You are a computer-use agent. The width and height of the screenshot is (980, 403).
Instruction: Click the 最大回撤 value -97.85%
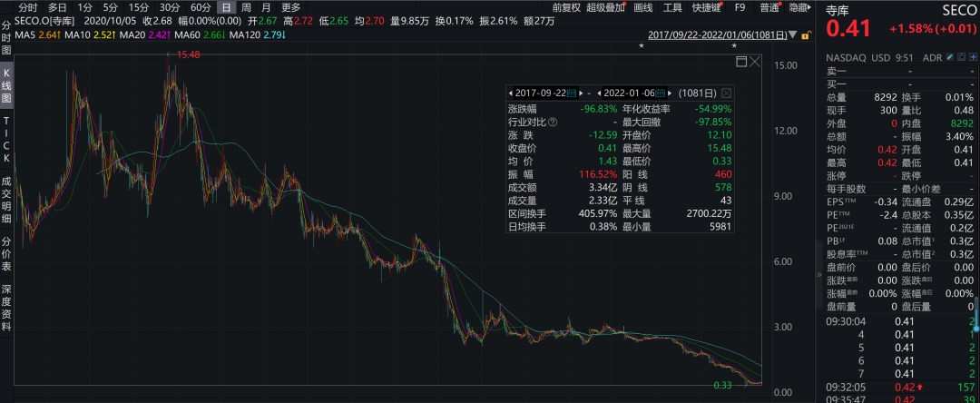tap(711, 122)
